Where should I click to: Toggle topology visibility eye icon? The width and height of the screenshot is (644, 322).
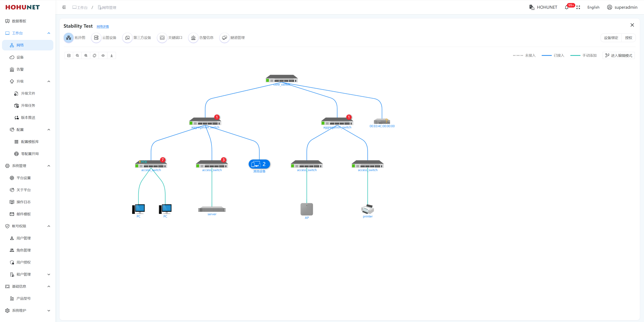103,55
